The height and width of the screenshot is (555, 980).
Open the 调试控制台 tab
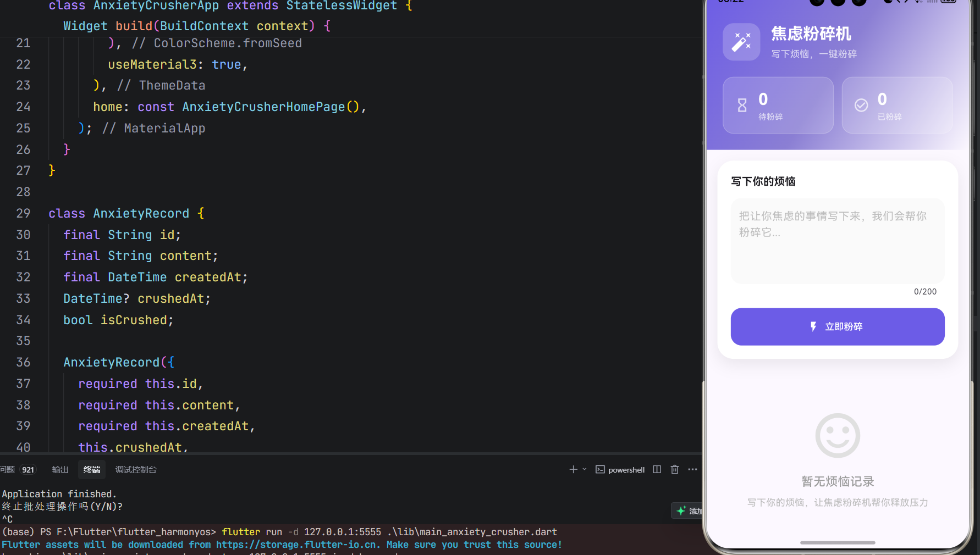tap(136, 470)
